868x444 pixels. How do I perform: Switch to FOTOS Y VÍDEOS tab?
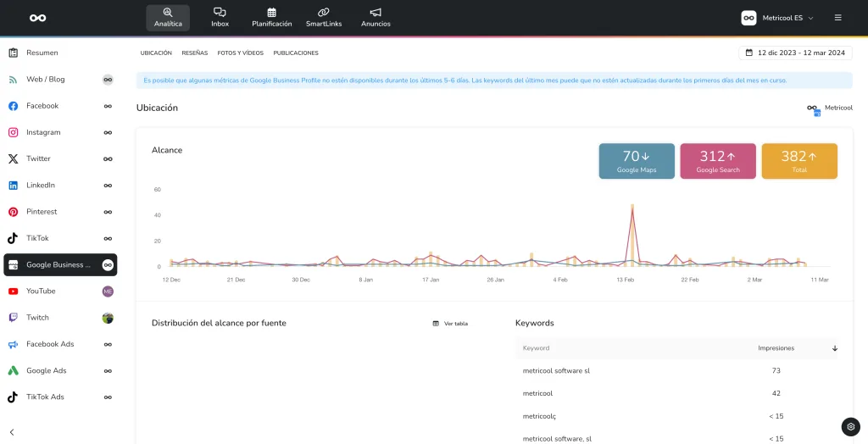click(x=240, y=53)
